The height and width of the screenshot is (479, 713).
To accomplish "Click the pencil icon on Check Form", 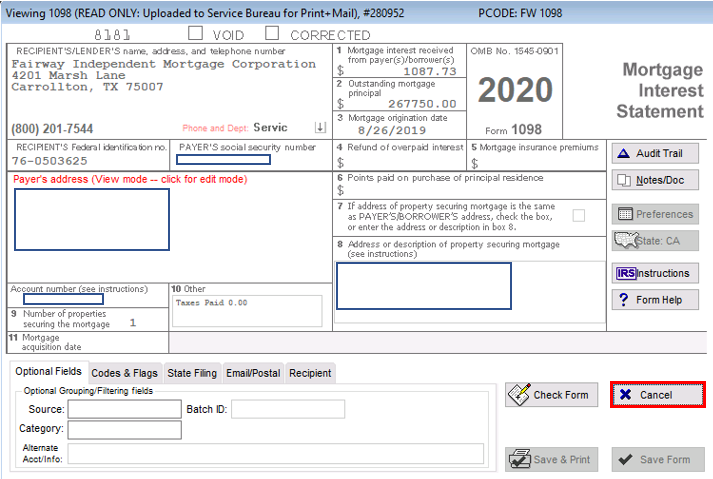I will click(x=519, y=394).
